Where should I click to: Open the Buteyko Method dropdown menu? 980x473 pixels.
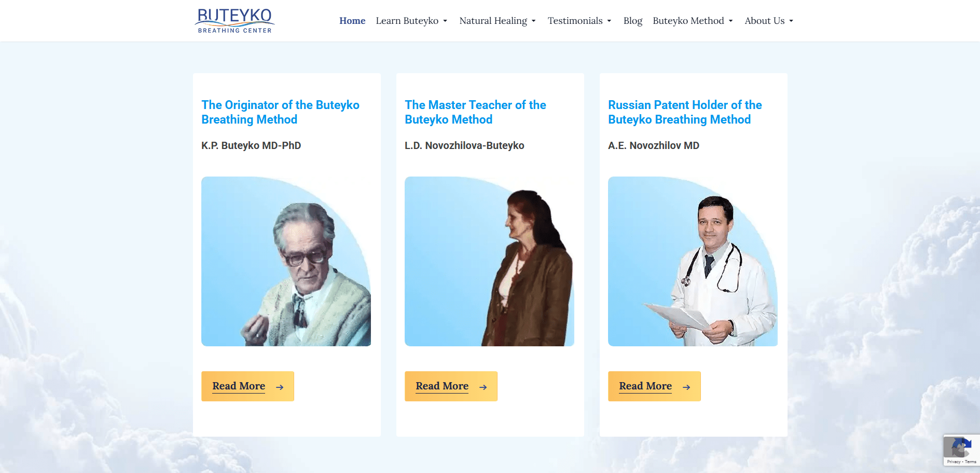[693, 21]
